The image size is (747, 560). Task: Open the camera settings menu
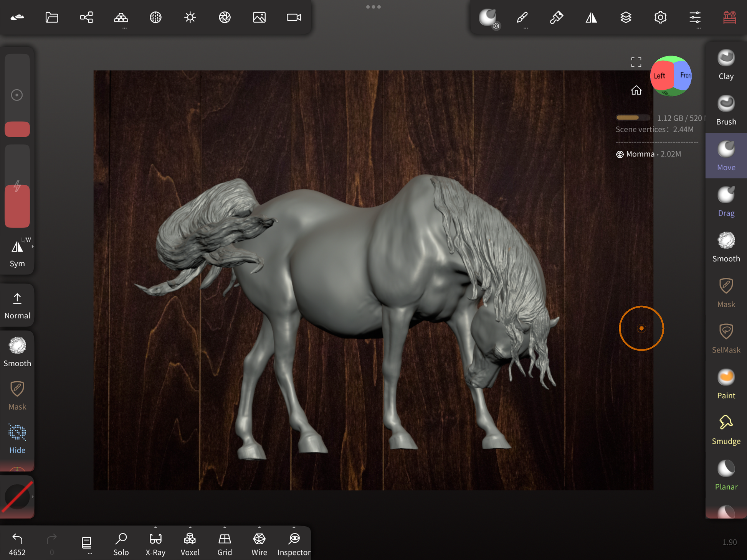click(294, 18)
